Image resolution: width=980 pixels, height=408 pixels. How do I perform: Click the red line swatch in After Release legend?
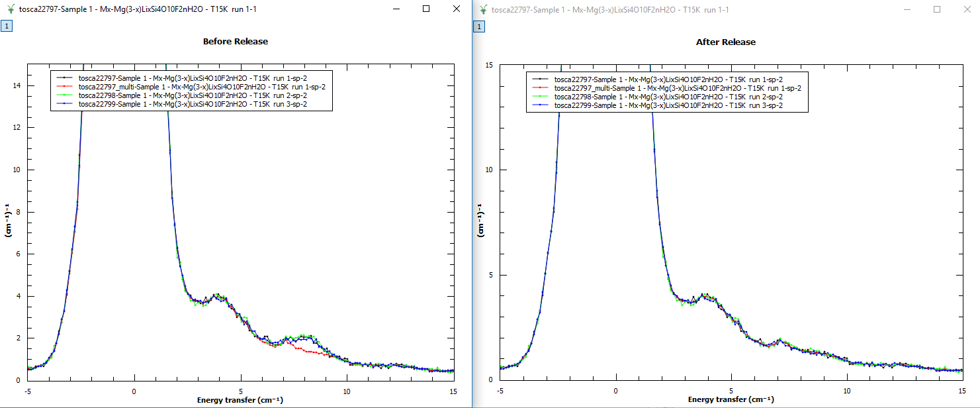click(x=539, y=87)
